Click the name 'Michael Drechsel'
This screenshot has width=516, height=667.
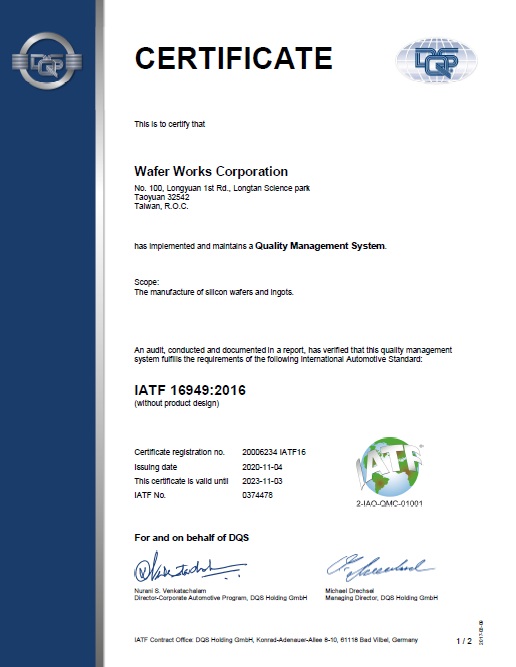[349, 591]
